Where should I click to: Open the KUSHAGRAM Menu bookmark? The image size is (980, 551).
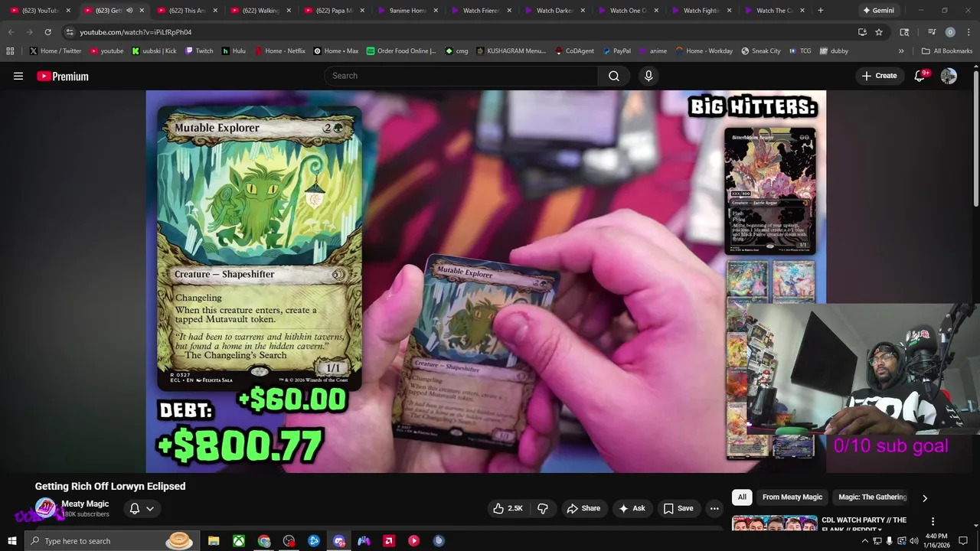click(x=511, y=51)
